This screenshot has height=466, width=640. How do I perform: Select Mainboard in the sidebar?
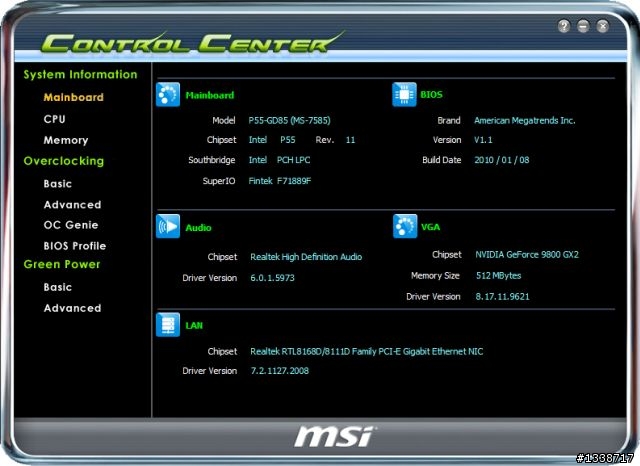click(x=73, y=97)
